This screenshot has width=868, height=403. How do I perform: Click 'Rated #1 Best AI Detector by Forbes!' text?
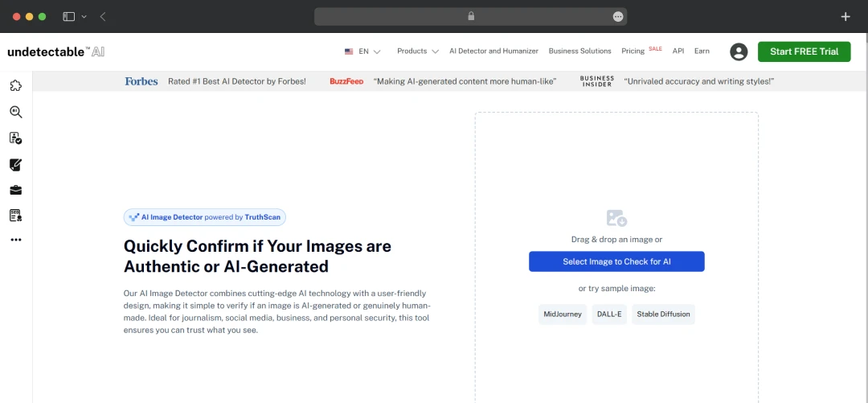click(237, 81)
